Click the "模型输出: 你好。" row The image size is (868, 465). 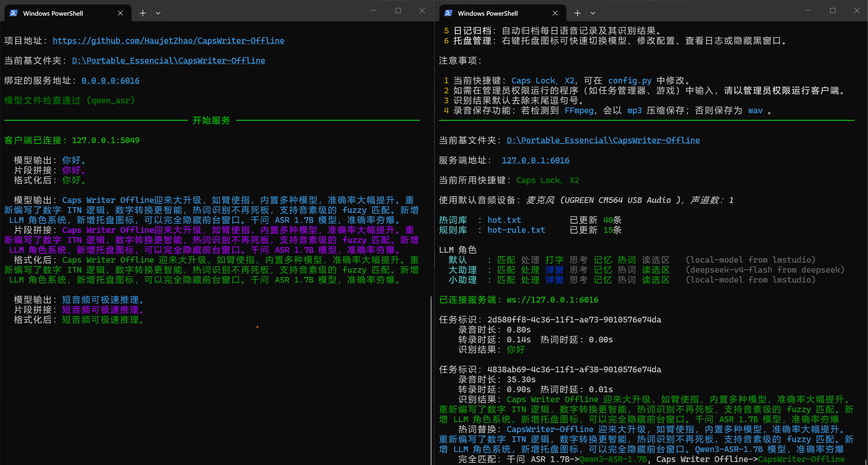(50, 160)
